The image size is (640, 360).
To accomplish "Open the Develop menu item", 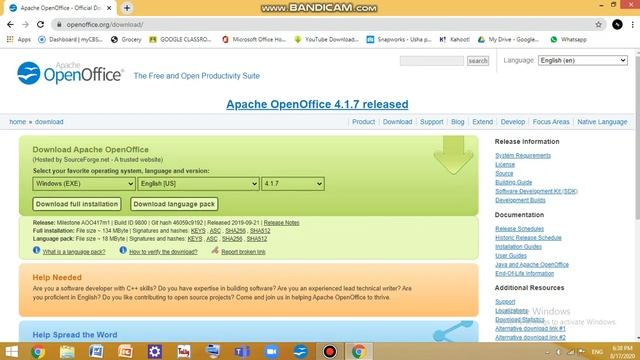I will 513,122.
